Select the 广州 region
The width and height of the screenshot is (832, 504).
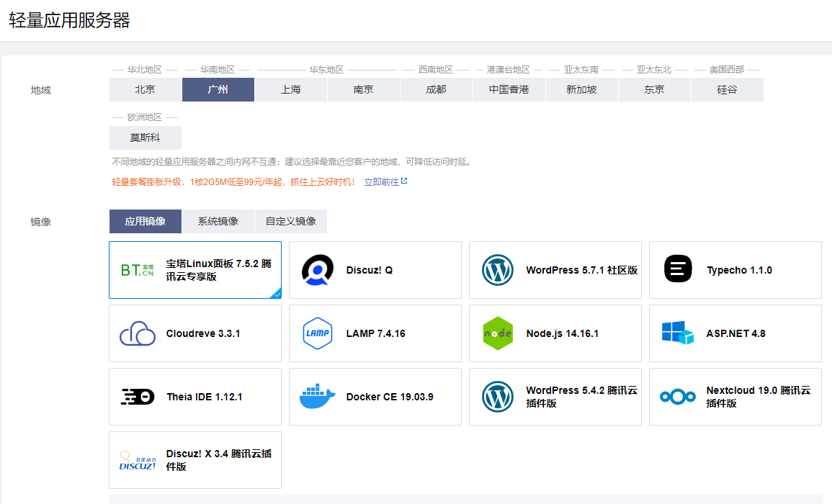pos(218,90)
